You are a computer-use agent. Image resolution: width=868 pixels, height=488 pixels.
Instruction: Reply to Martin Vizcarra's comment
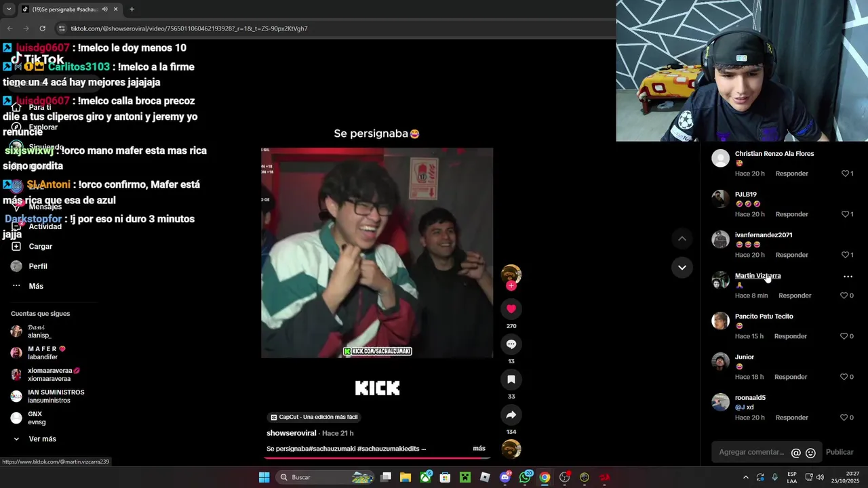(x=795, y=296)
